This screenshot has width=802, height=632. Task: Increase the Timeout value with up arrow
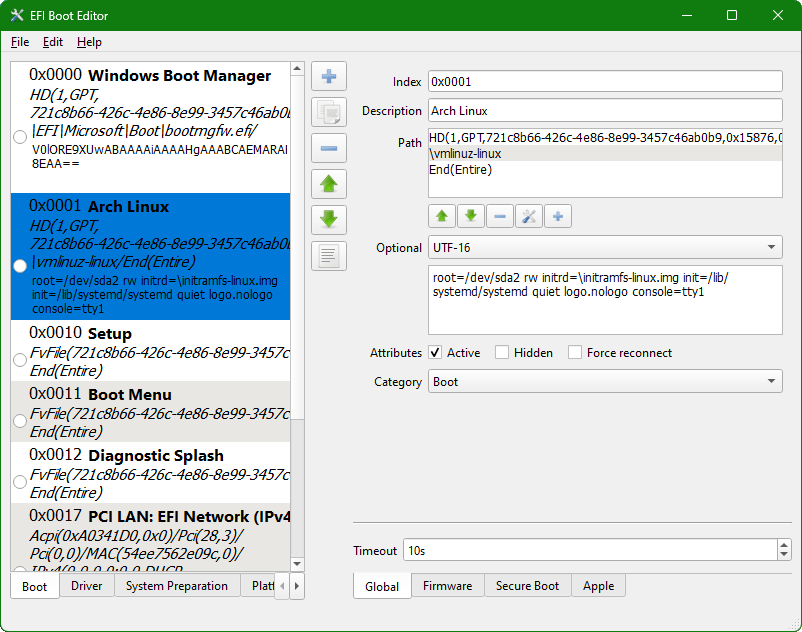pyautogui.click(x=784, y=545)
